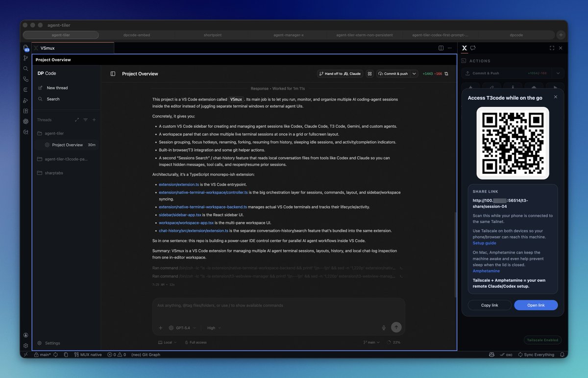
Task: Open Settings in the DP Code sidebar
Action: coord(49,343)
